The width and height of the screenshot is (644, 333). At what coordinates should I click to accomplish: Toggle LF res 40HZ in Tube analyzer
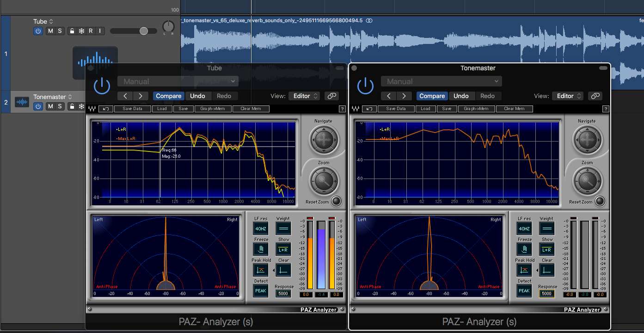(x=261, y=228)
